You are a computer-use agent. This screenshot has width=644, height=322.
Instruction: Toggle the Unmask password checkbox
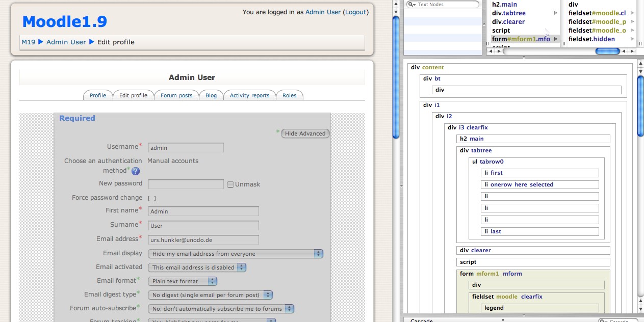(230, 184)
